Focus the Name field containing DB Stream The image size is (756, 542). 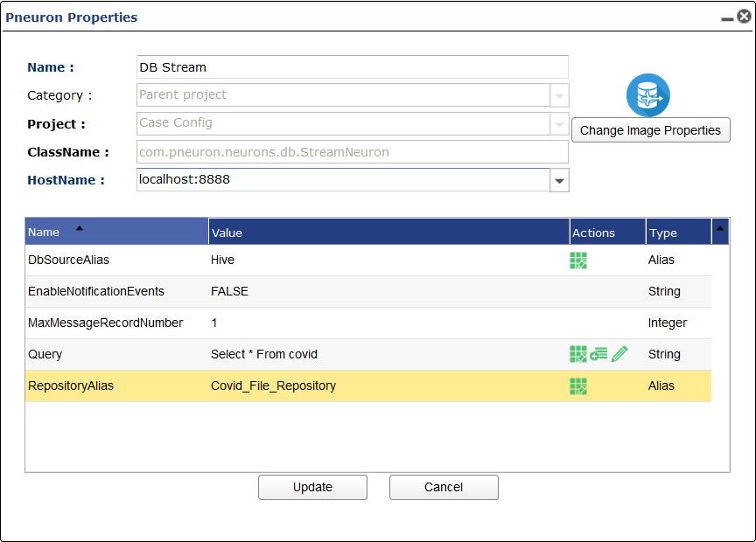pos(353,67)
